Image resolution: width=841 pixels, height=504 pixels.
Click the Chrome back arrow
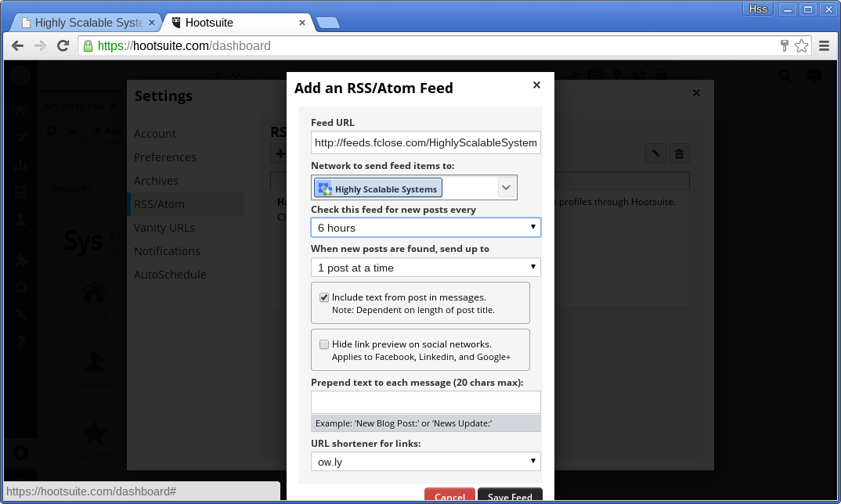click(x=18, y=46)
